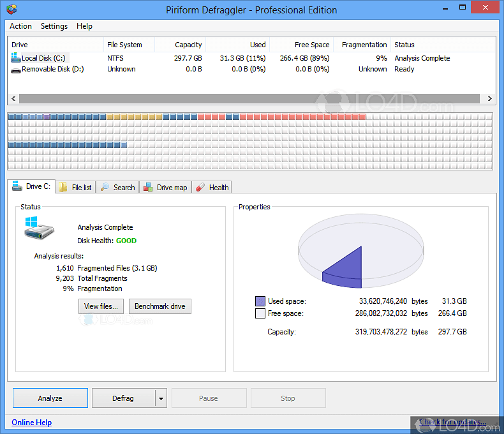
Task: Click the NTFS file system cell
Action: 115,58
